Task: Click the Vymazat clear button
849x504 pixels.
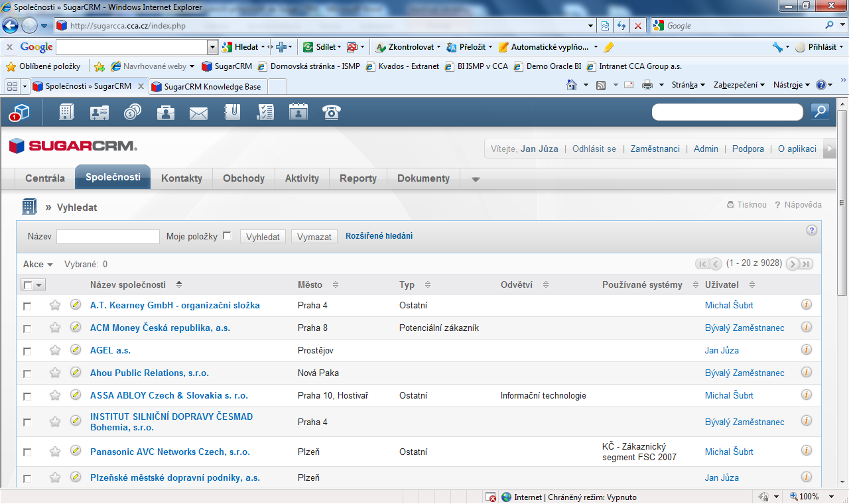Action: coord(314,237)
